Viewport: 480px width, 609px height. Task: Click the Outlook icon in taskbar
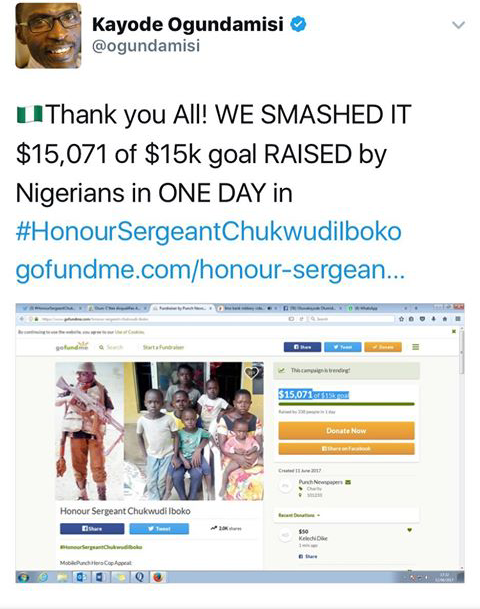(x=81, y=577)
